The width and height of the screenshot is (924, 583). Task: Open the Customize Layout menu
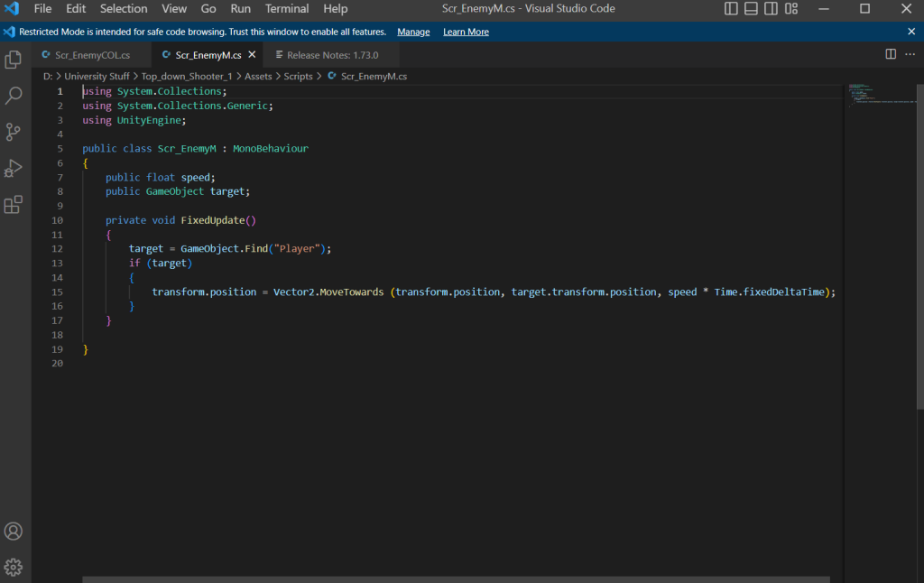coord(791,9)
